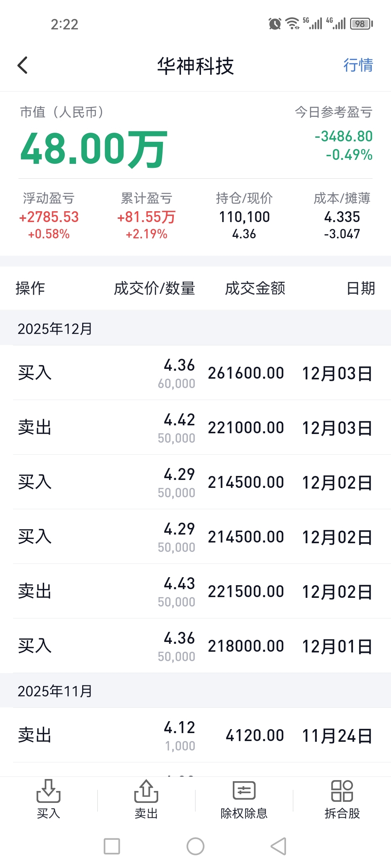Open the 11月24日 sell at 4.12 record
This screenshot has height=868, width=391.
click(195, 736)
